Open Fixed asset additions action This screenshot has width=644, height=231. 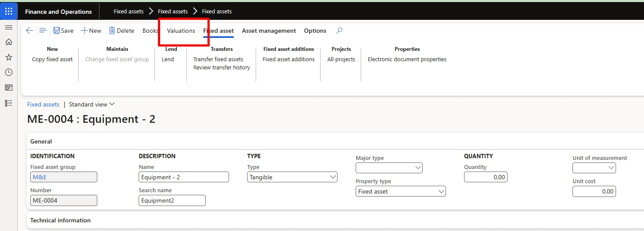[288, 59]
